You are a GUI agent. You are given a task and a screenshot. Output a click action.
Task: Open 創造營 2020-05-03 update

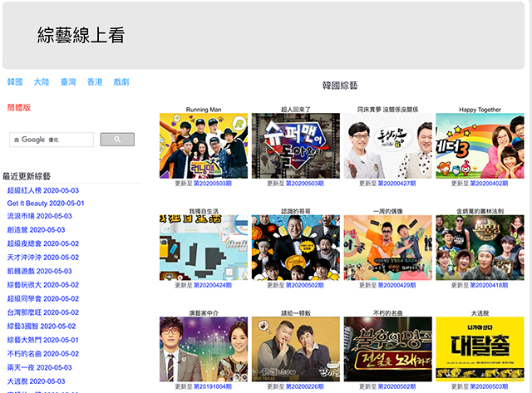36,230
